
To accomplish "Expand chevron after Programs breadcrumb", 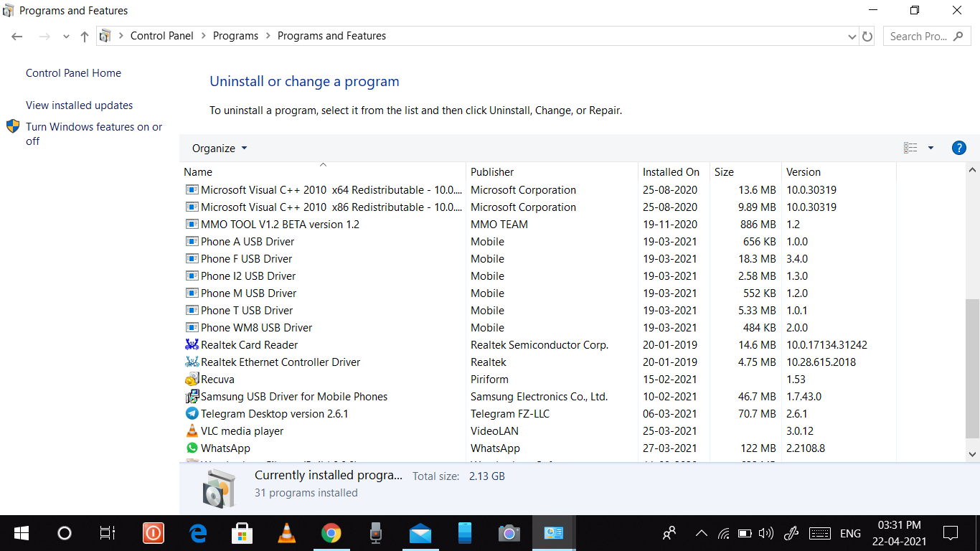I will coord(268,36).
